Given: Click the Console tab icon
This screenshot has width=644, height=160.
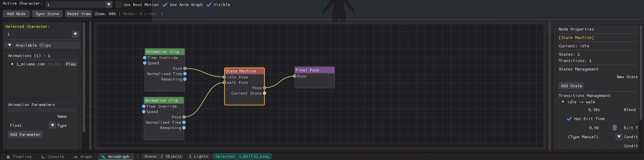Looking at the screenshot, I should pyautogui.click(x=43, y=157).
